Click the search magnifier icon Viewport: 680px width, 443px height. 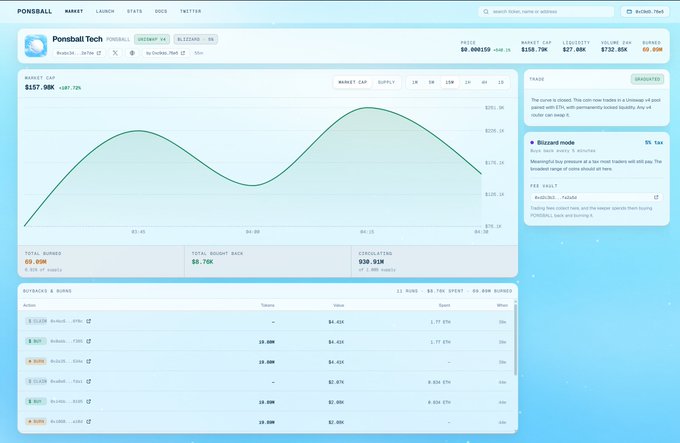(x=486, y=12)
